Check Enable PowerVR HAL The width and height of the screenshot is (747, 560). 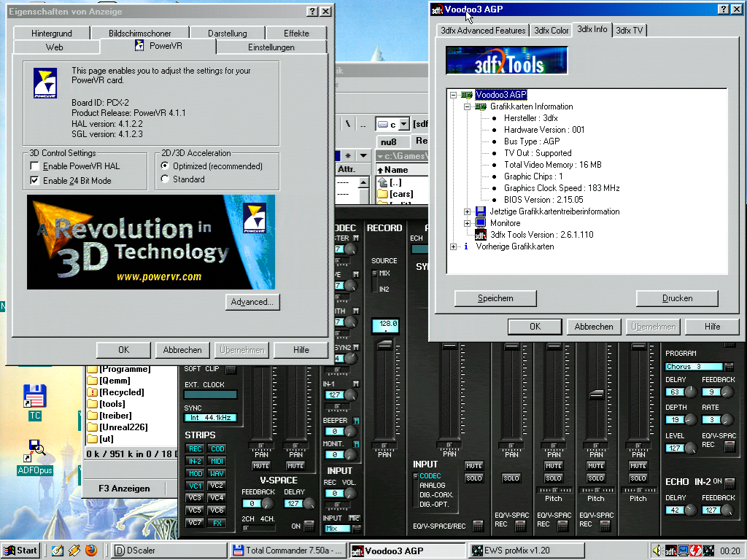pyautogui.click(x=35, y=166)
